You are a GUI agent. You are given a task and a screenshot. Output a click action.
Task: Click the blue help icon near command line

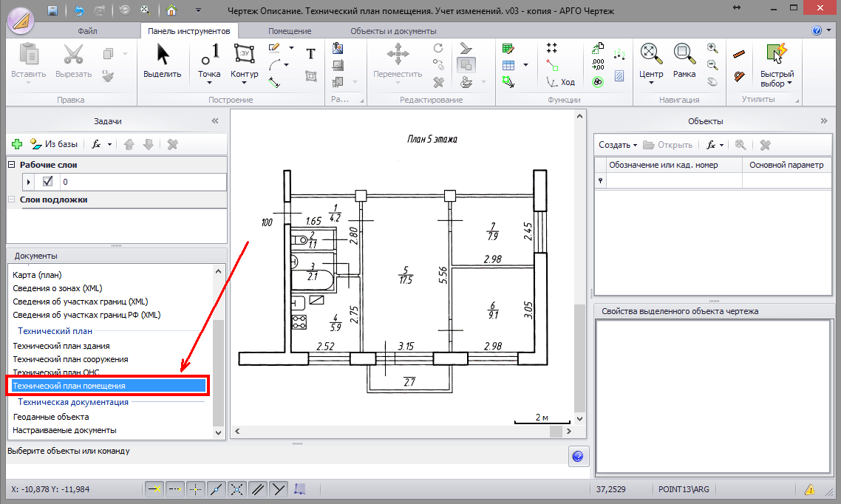pos(578,456)
